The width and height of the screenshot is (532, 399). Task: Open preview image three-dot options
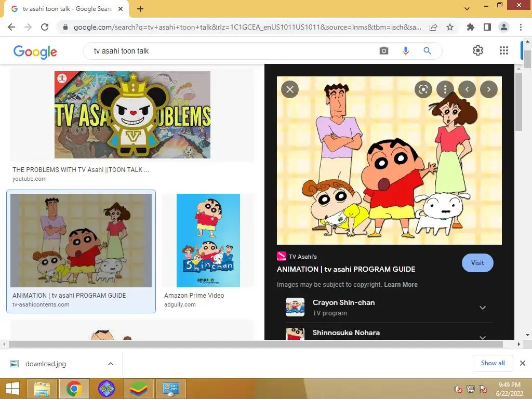click(x=445, y=89)
